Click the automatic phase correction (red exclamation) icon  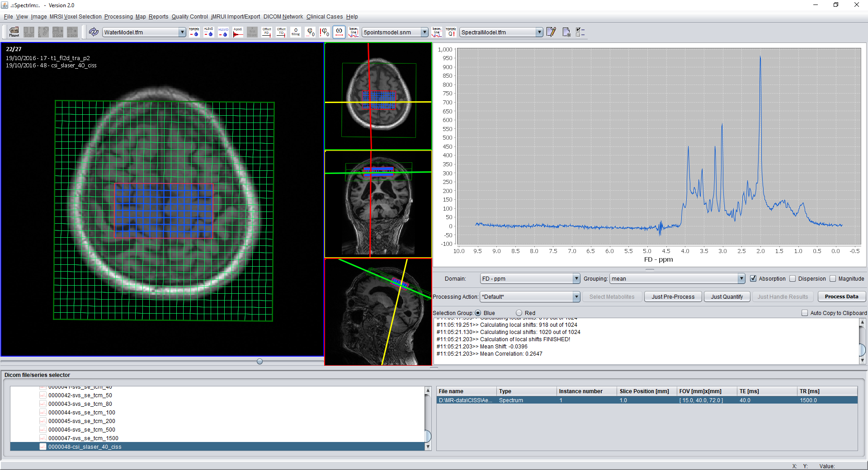(325, 32)
